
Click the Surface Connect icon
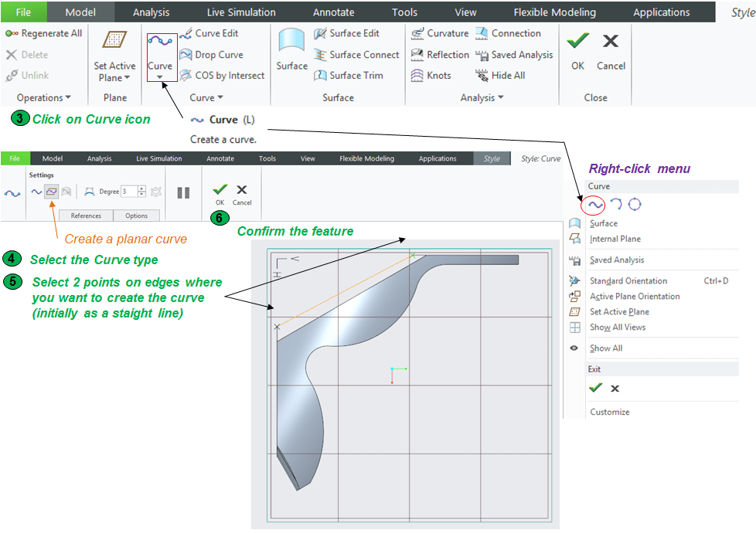click(x=321, y=55)
